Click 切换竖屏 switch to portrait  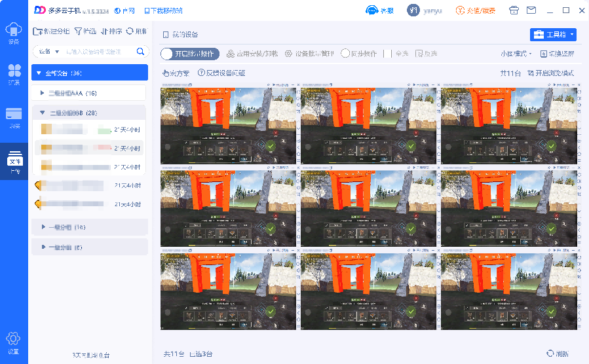(558, 54)
